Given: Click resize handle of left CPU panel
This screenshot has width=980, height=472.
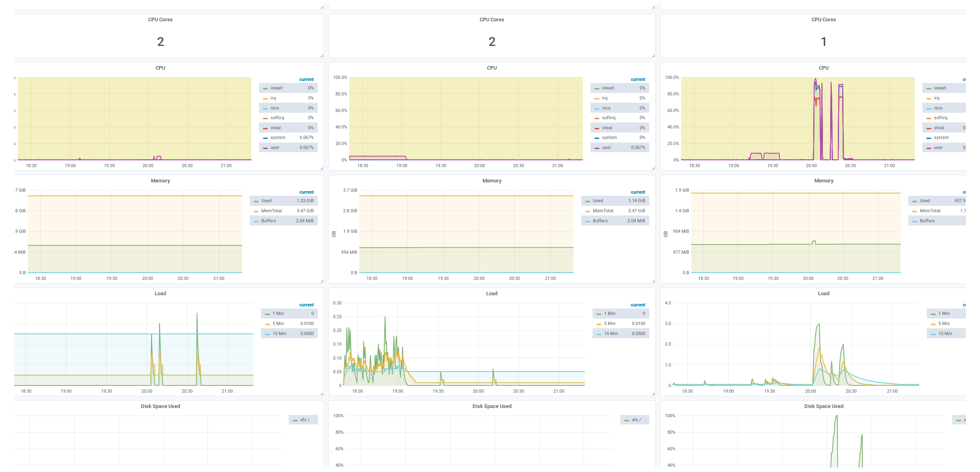Looking at the screenshot, I should (x=322, y=168).
